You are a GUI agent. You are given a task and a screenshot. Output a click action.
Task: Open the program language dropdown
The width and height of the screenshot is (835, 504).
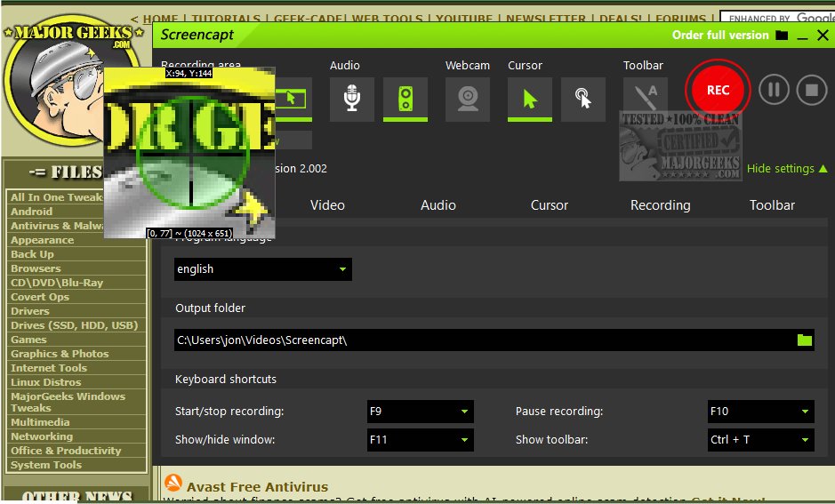(x=263, y=269)
